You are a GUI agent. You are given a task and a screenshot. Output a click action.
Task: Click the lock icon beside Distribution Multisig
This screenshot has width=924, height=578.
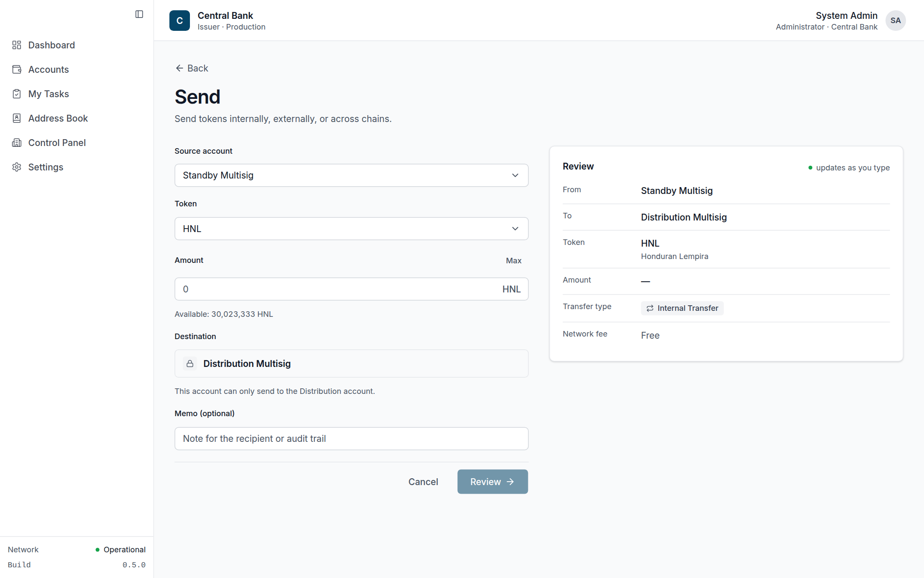click(x=190, y=363)
